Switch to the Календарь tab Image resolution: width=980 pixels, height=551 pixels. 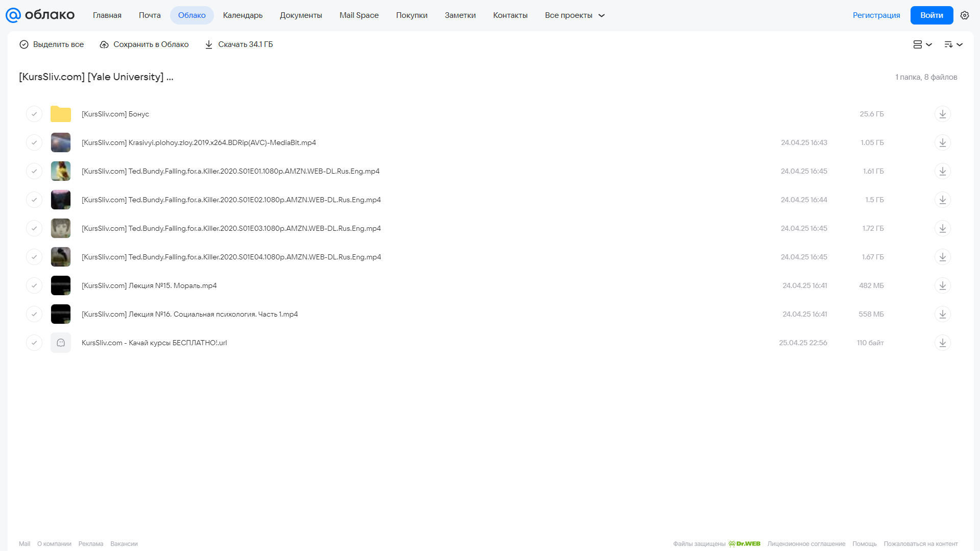coord(243,15)
